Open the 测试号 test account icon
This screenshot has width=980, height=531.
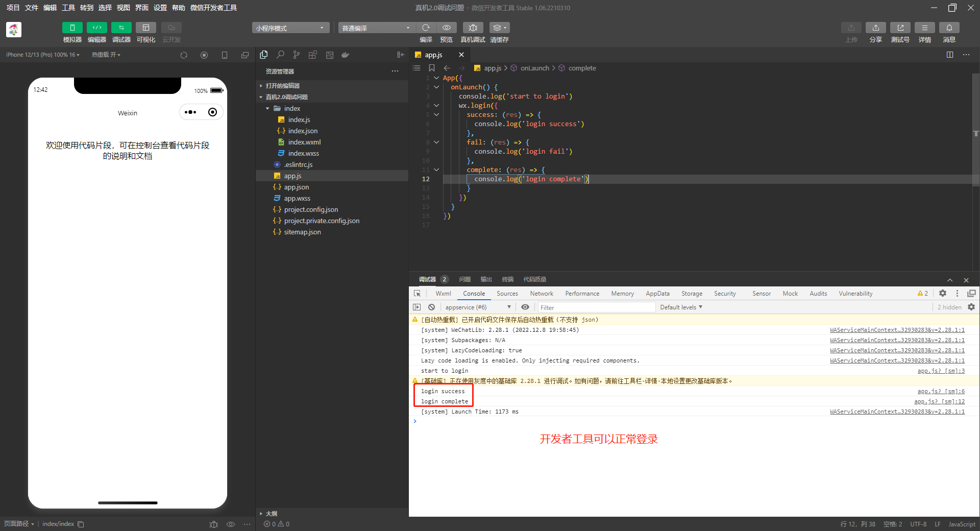900,28
